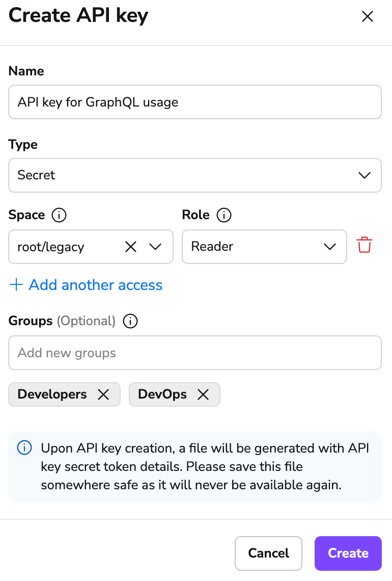Open the Groups info tooltip
Viewport: 392px width, 581px height.
click(x=130, y=321)
